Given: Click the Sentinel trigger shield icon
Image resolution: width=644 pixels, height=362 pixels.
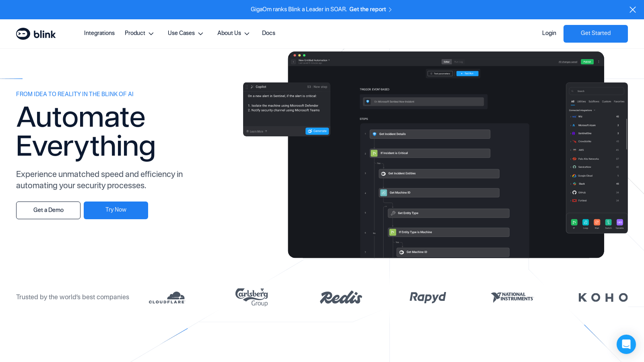Looking at the screenshot, I should [x=367, y=101].
